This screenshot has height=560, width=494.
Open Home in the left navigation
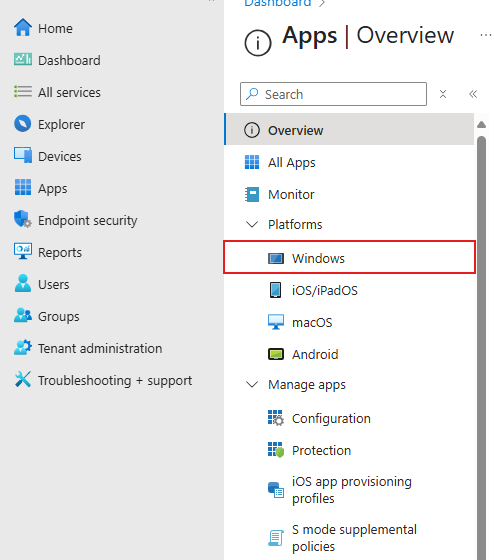click(x=55, y=28)
